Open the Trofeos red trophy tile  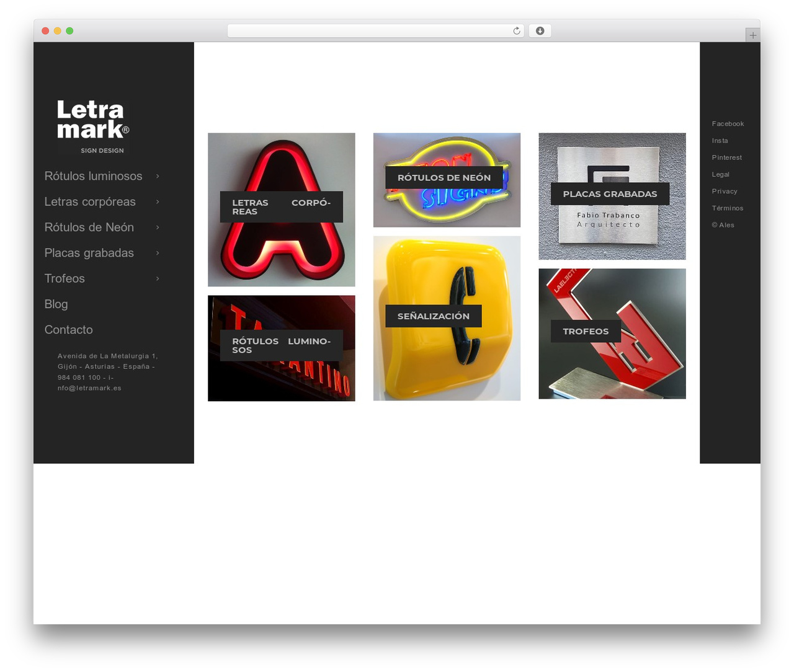(x=612, y=334)
